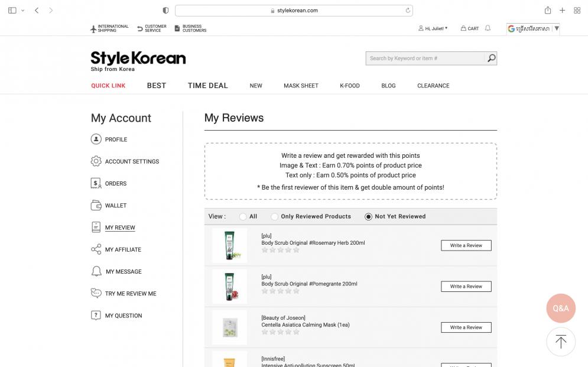Select the My Message bell icon

pyautogui.click(x=96, y=271)
